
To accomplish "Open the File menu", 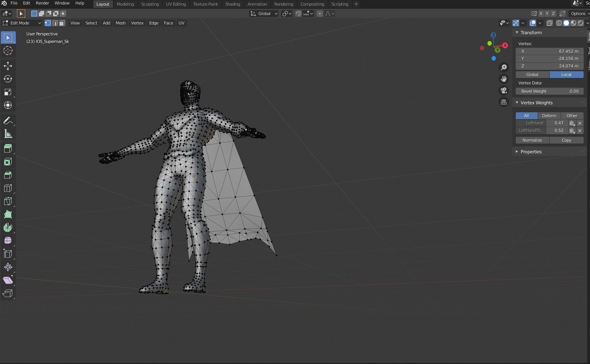I will (x=14, y=3).
